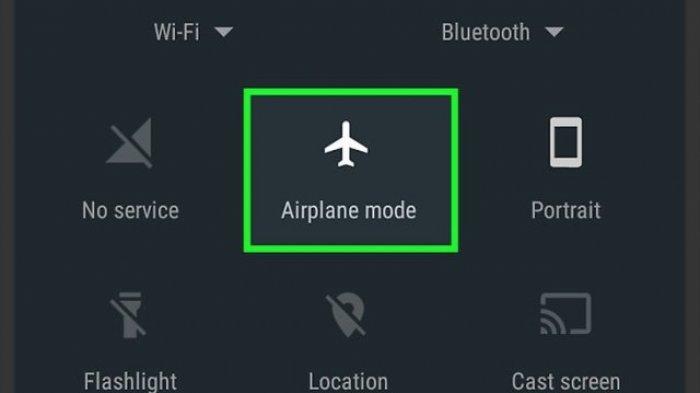Switch rotation via Portrait label

(566, 210)
